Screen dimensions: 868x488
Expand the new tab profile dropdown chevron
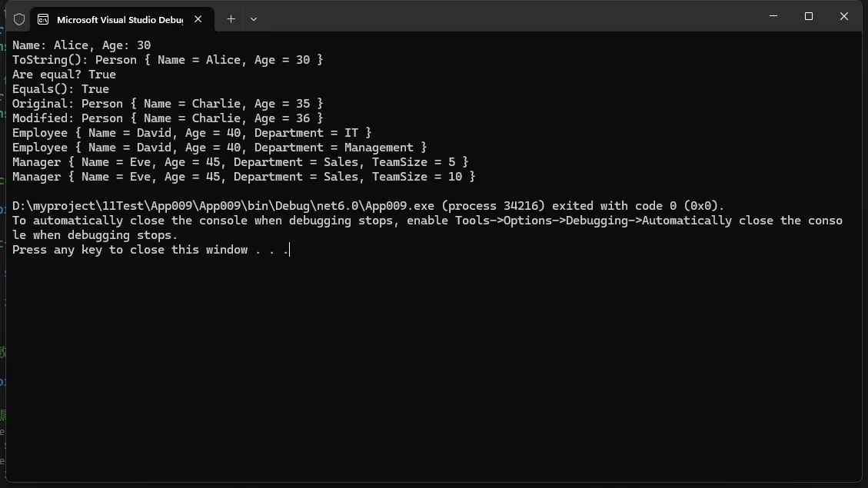pyautogui.click(x=254, y=19)
